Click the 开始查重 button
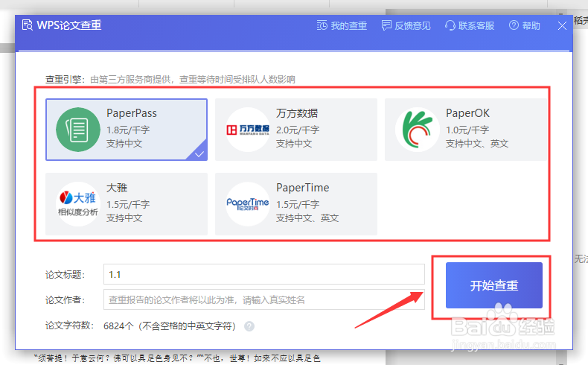588x365 pixels. click(x=494, y=285)
